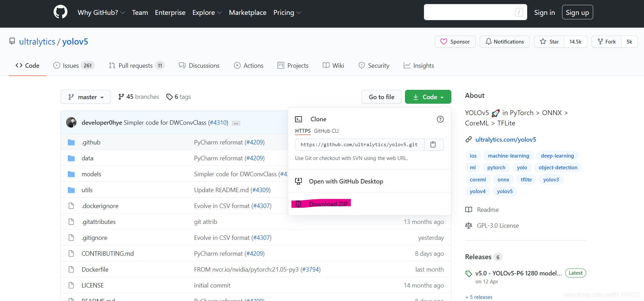The height and width of the screenshot is (301, 644).
Task: Open the Wiki tab
Action: tap(333, 65)
